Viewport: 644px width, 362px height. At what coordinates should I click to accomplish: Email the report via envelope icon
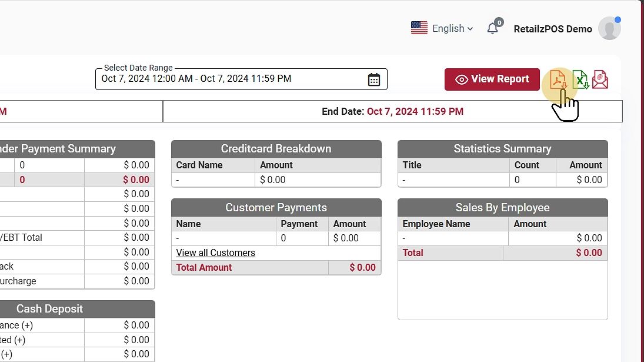[600, 79]
